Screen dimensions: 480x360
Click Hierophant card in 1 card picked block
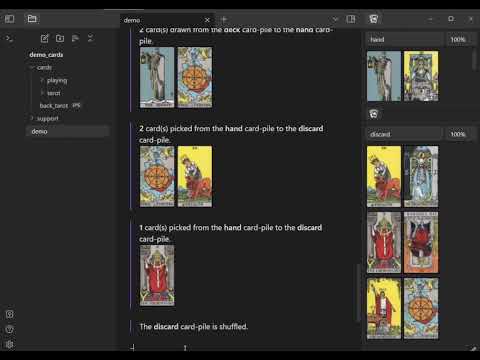157,276
